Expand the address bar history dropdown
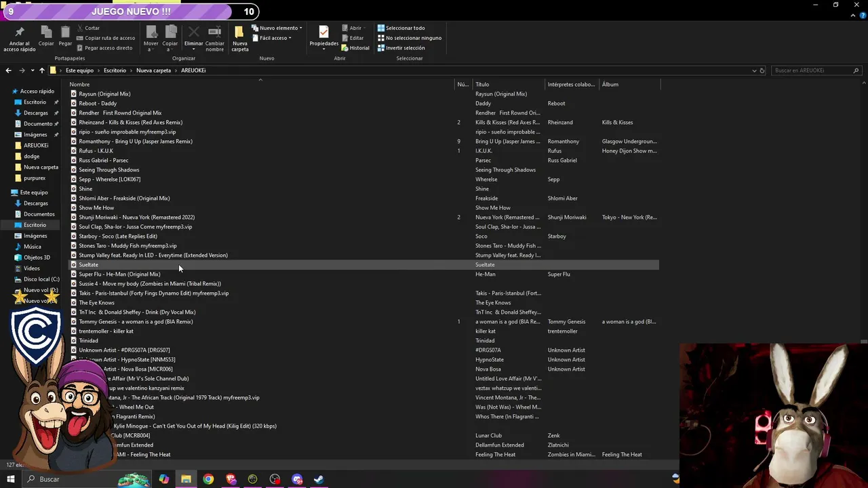The width and height of the screenshot is (868, 488). click(754, 70)
